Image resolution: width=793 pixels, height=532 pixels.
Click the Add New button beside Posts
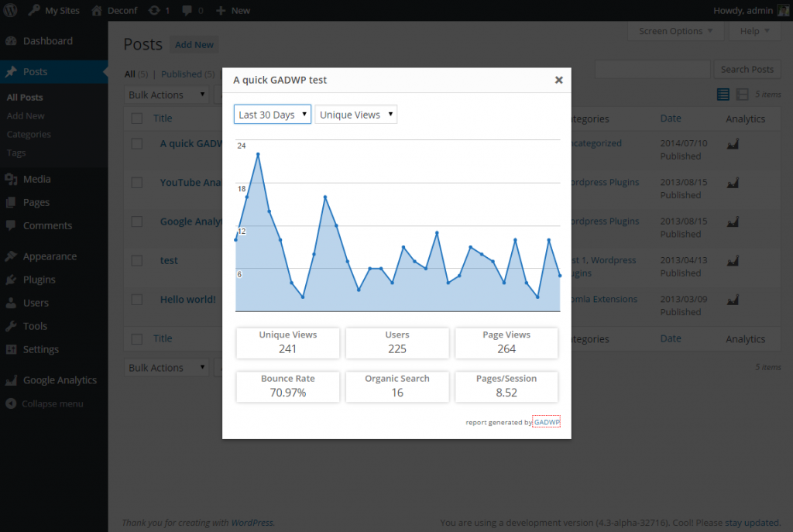(194, 44)
